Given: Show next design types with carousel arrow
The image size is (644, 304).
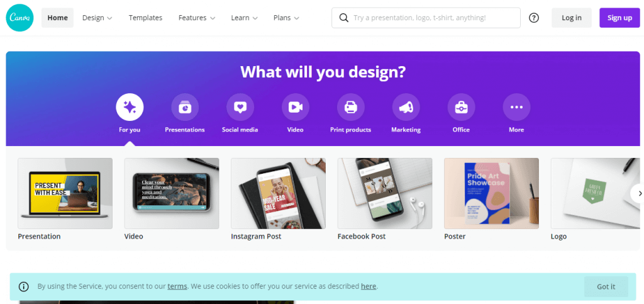Looking at the screenshot, I should (639, 193).
